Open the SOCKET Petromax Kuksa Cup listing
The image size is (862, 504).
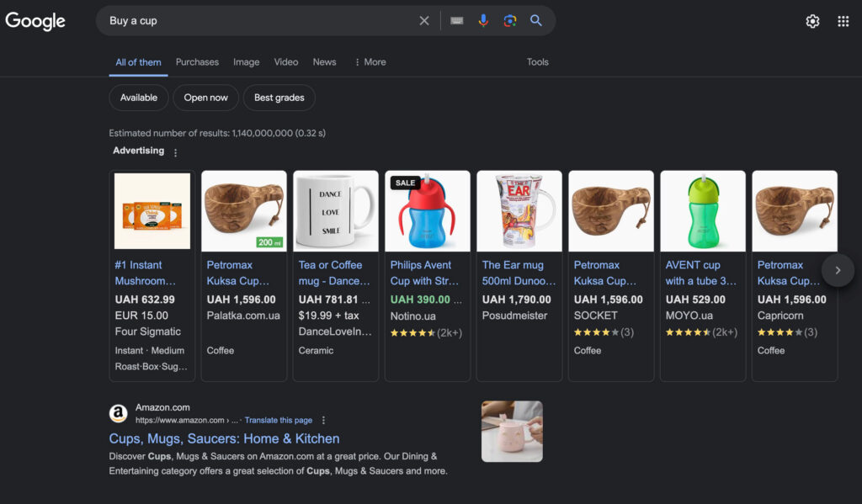[605, 273]
